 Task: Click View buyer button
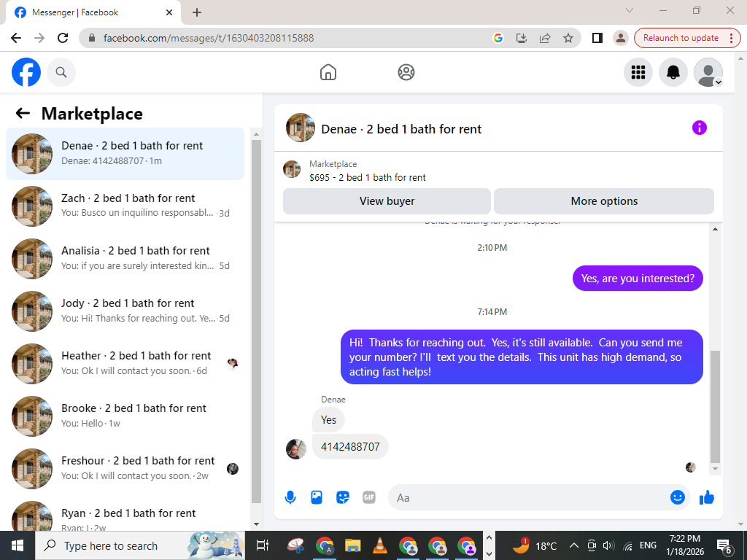tap(387, 201)
